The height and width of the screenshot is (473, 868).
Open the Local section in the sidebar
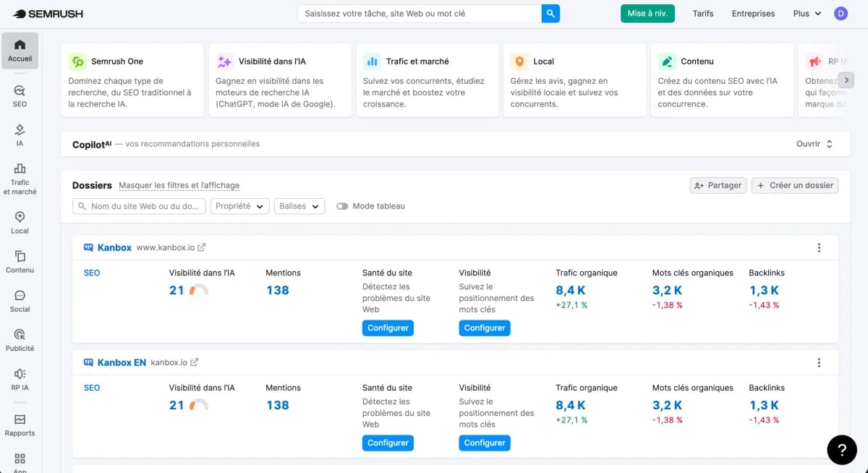pyautogui.click(x=20, y=221)
